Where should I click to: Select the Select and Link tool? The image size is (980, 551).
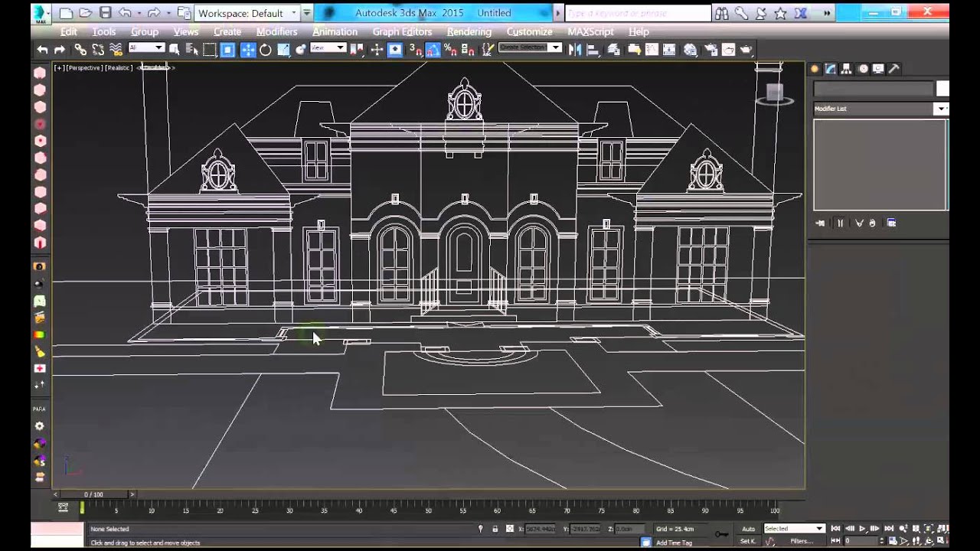click(x=80, y=50)
